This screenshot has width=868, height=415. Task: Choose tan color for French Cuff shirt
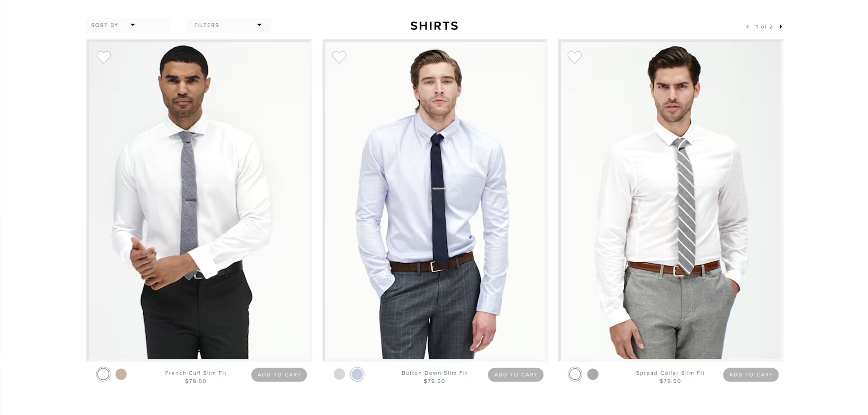coord(121,374)
